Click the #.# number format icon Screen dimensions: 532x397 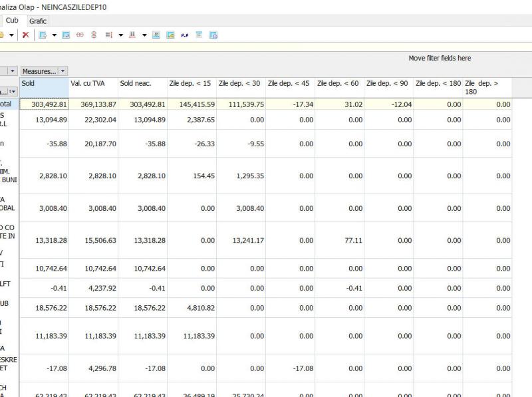pyautogui.click(x=185, y=35)
